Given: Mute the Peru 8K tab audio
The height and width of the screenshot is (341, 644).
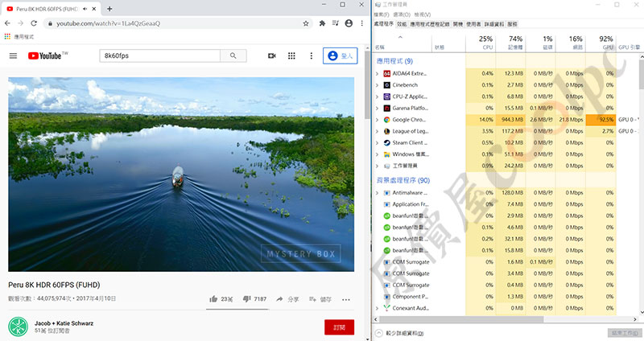Looking at the screenshot, I should [85, 9].
